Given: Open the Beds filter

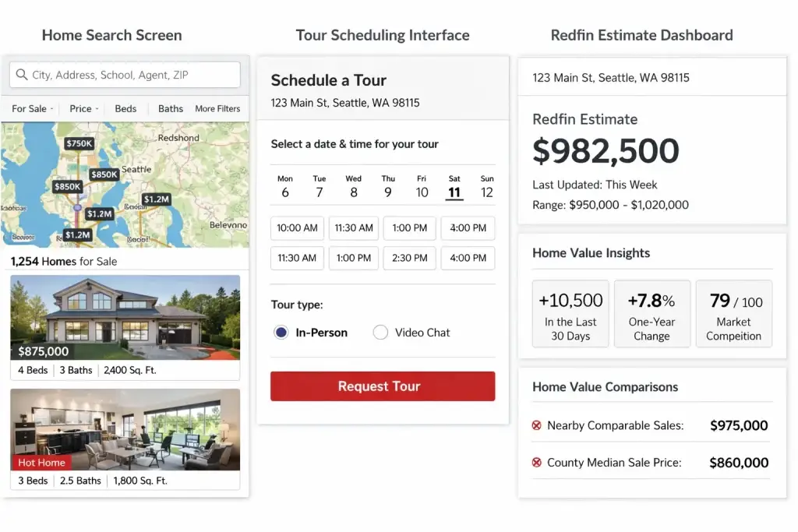Looking at the screenshot, I should pos(125,109).
